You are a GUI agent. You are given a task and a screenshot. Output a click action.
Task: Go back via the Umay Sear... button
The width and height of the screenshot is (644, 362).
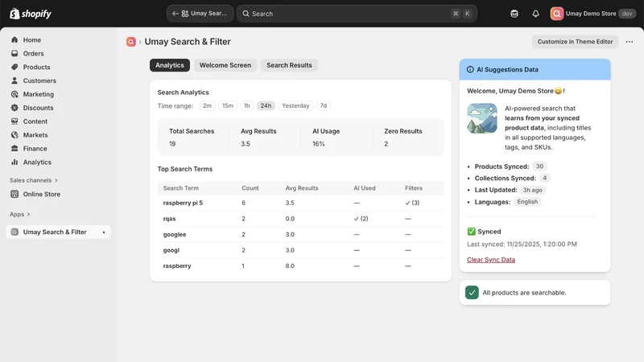click(200, 14)
